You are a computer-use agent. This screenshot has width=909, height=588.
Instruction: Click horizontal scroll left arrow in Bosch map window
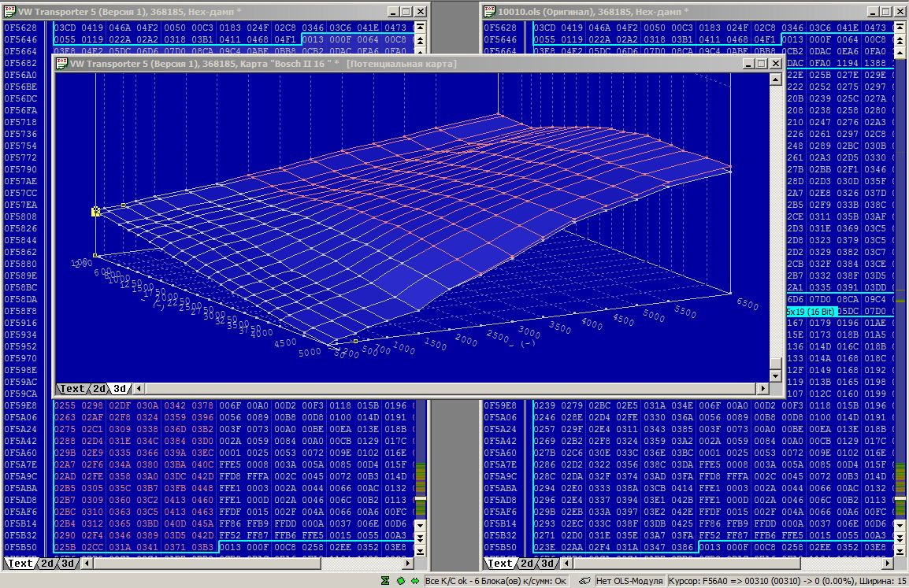click(138, 389)
